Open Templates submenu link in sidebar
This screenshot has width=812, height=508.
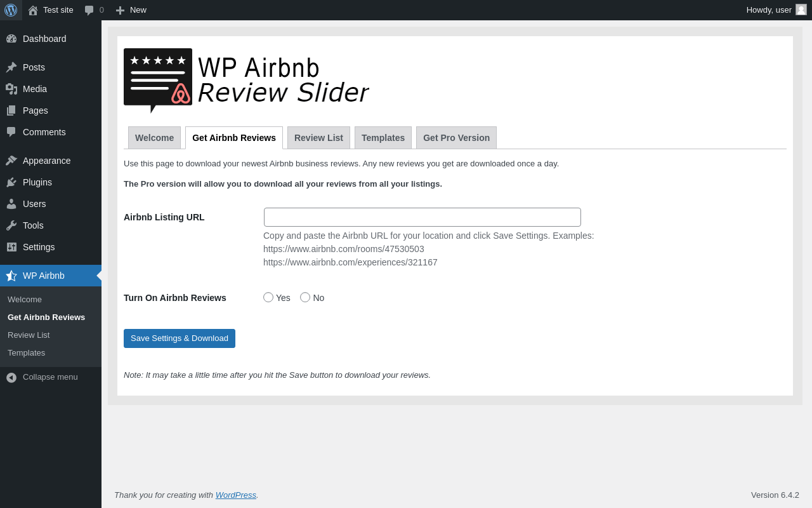(x=26, y=353)
